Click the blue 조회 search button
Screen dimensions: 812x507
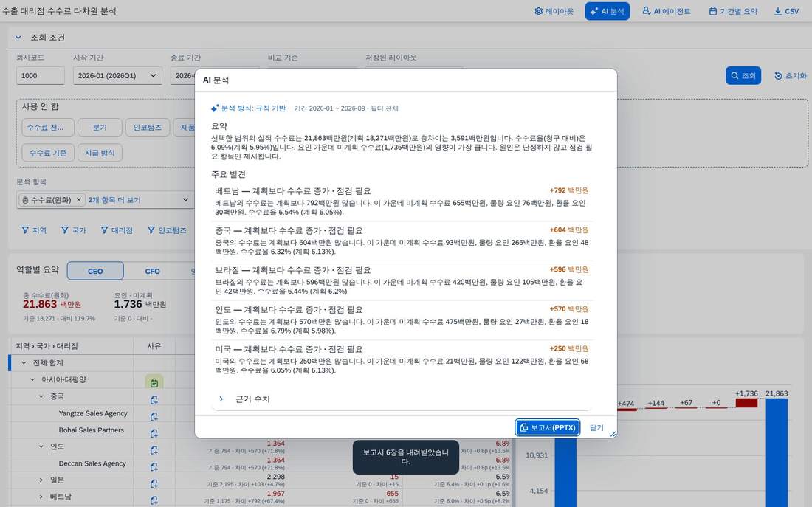[743, 75]
